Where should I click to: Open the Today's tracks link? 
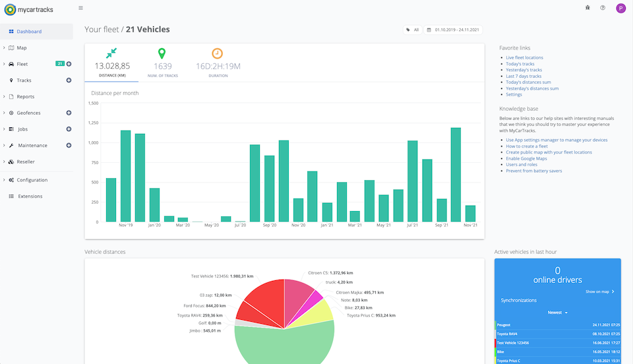point(520,64)
